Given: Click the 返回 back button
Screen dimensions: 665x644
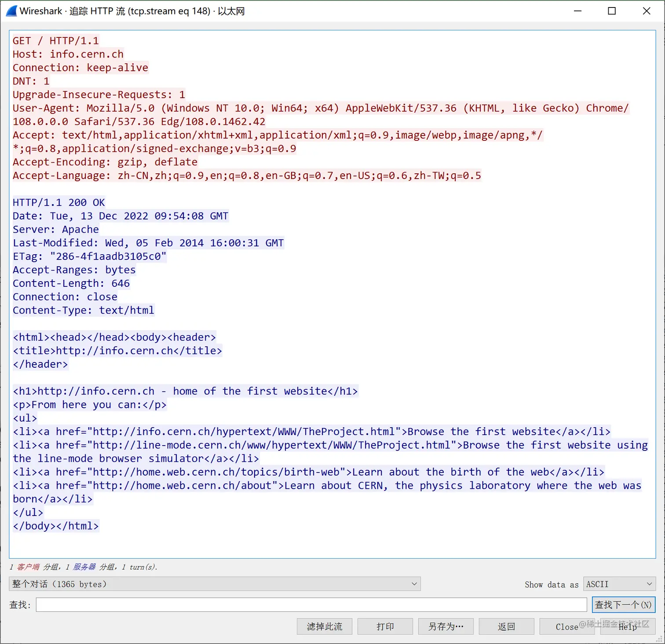Looking at the screenshot, I should (507, 626).
